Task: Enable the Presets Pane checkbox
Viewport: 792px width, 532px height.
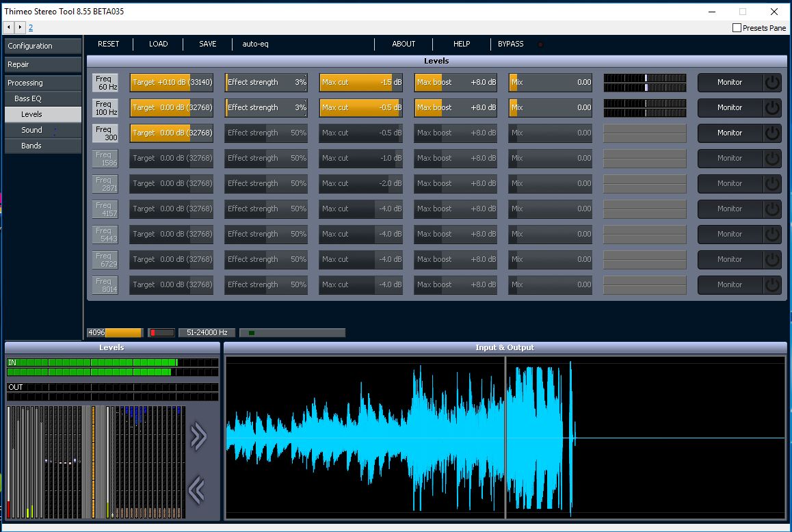Action: coord(737,28)
